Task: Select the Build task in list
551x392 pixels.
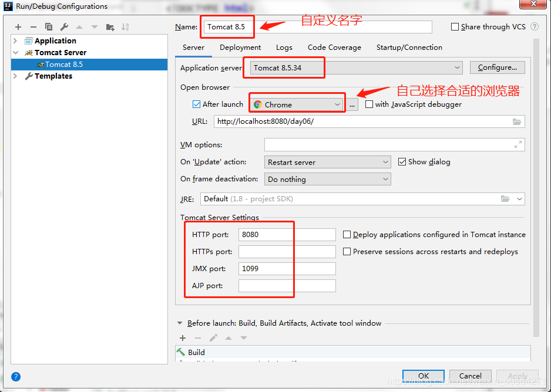Action: (x=353, y=352)
